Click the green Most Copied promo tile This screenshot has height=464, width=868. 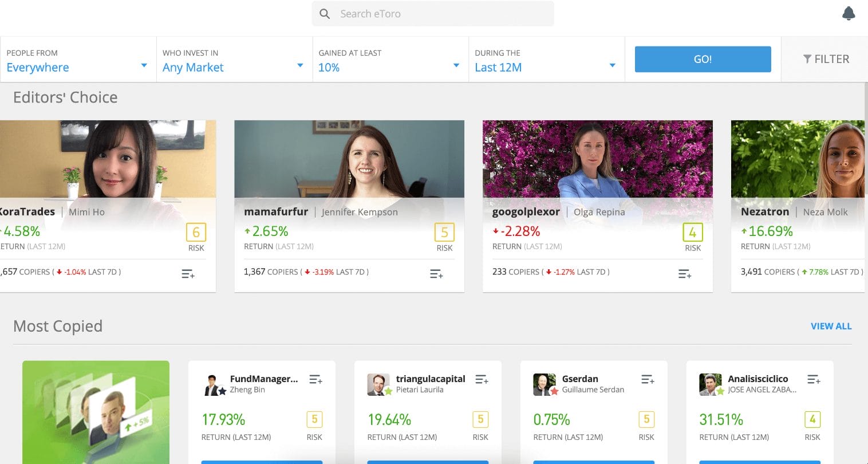tap(96, 412)
